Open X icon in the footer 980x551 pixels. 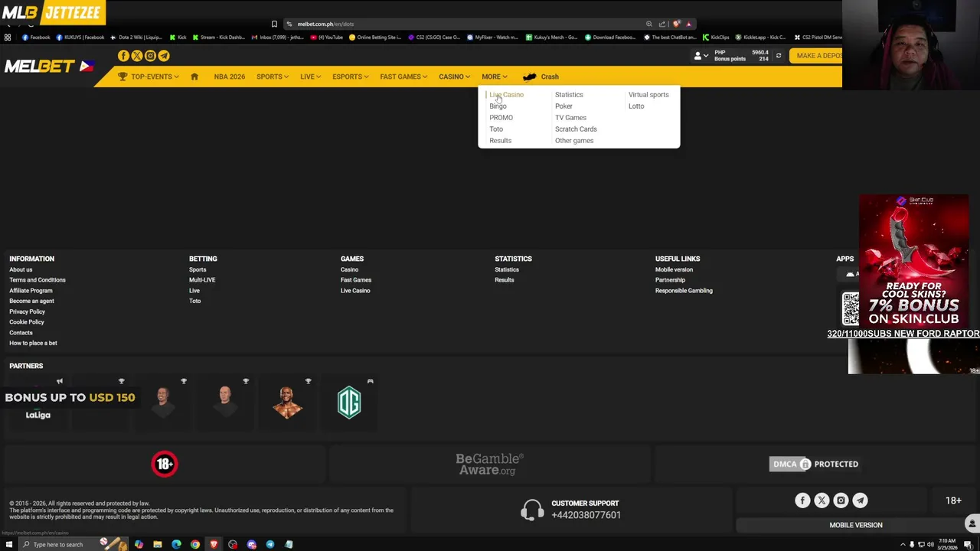[x=822, y=500]
